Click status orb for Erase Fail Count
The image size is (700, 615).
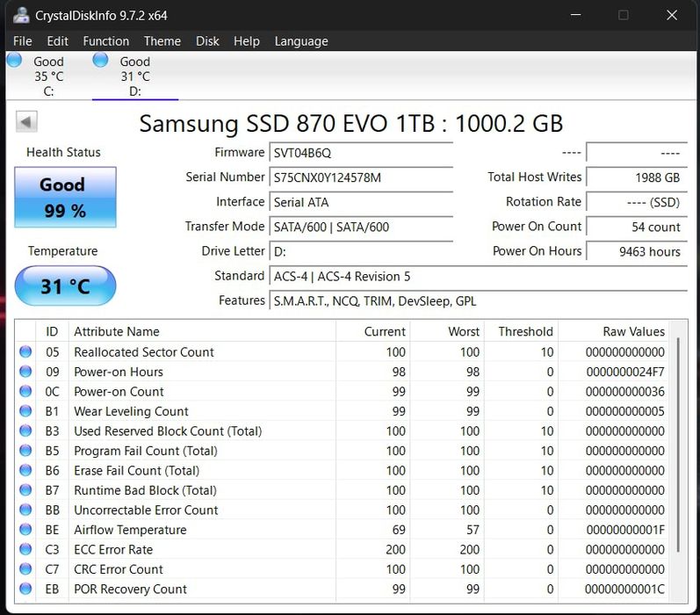25,470
